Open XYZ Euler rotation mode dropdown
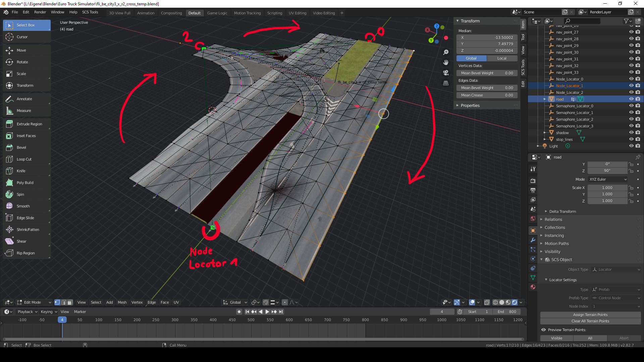644x362 pixels. pyautogui.click(x=607, y=179)
